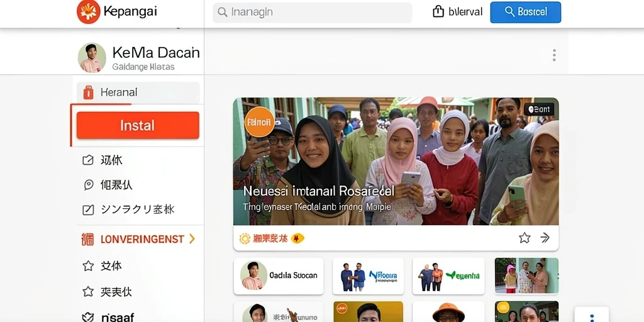
Task: Click the Kepangai brand name
Action: (x=130, y=11)
